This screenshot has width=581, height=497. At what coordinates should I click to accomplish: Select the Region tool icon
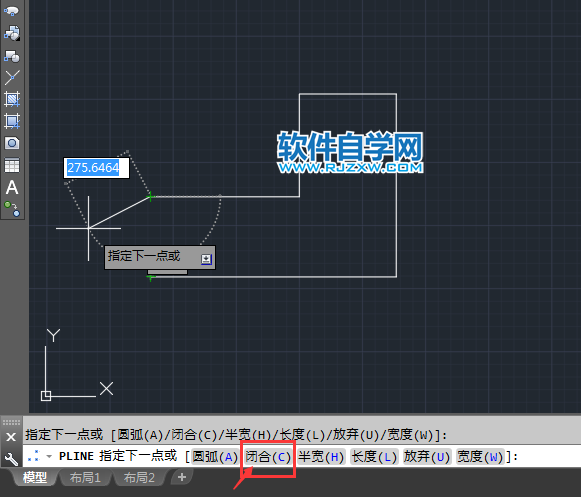pyautogui.click(x=12, y=143)
